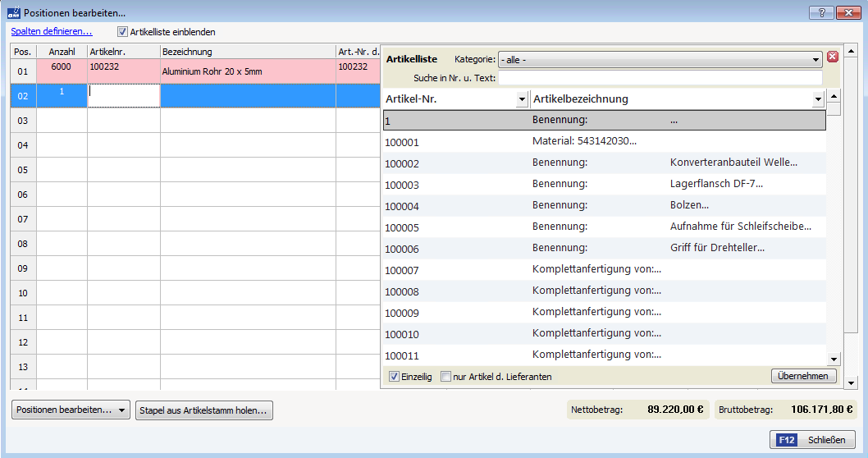Click the Pos. column header
The width and height of the screenshot is (868, 458).
click(x=23, y=52)
